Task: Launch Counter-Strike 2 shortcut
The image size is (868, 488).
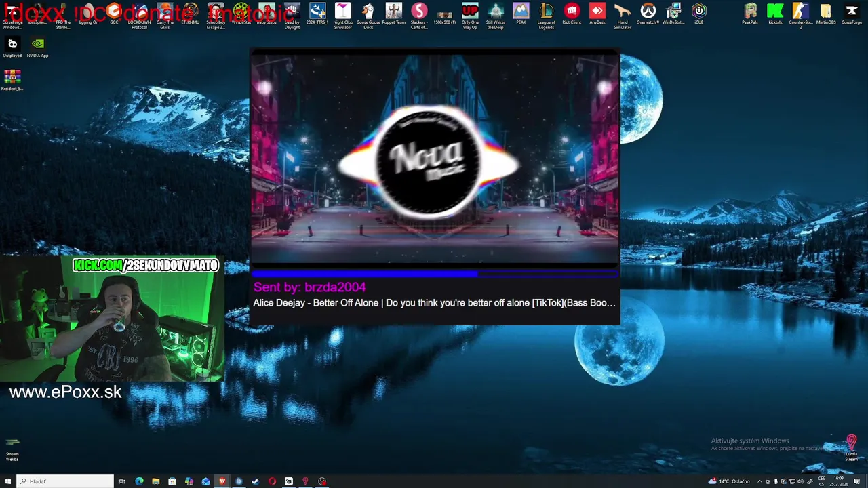Action: 801,16
